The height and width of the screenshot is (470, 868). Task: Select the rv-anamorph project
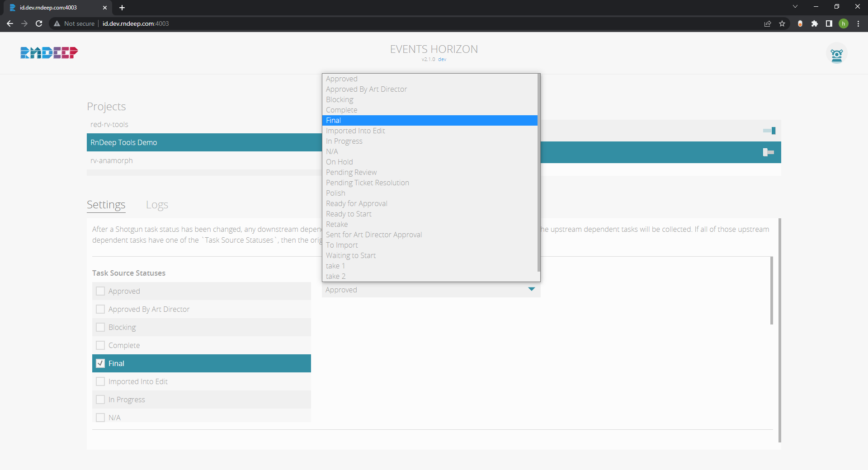coord(112,160)
